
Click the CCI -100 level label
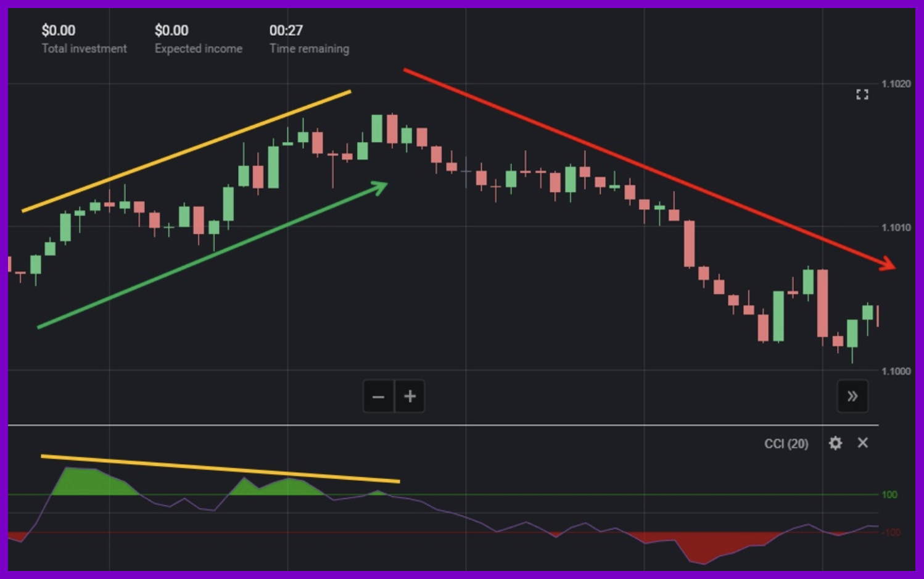coord(891,532)
